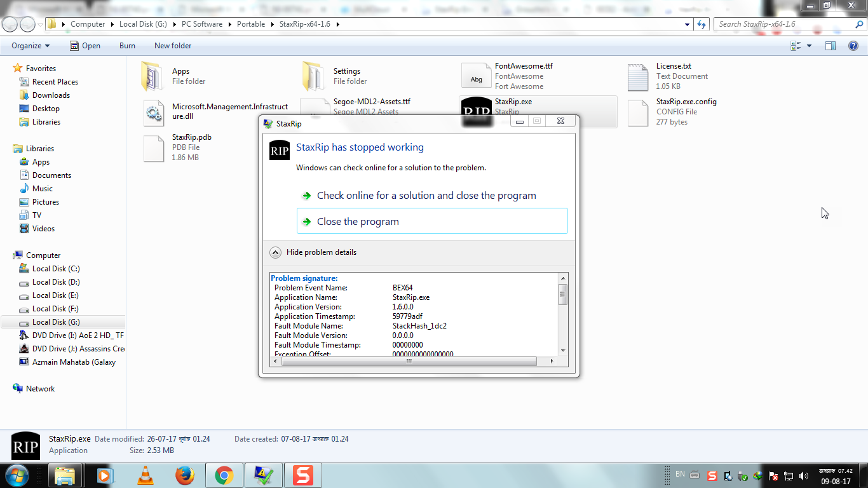
Task: Go back with the Back arrow button
Action: point(10,24)
